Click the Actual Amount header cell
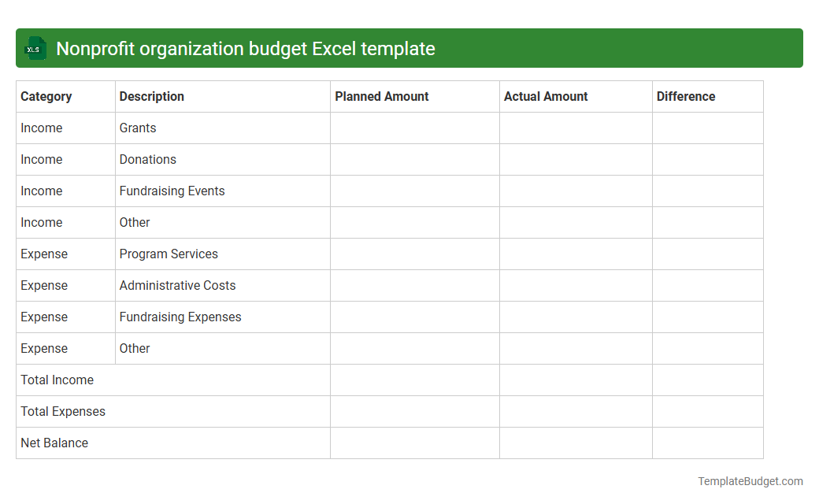The height and width of the screenshot is (504, 819). click(545, 96)
